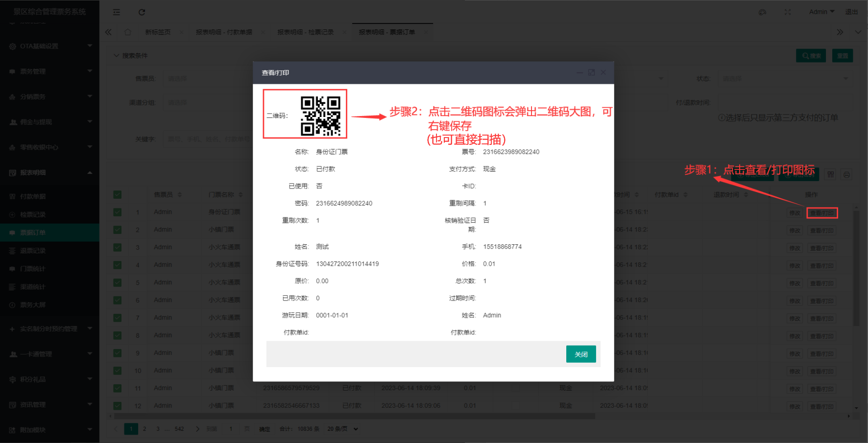
Task: Expand the 实名制分时预约管理 menu
Action: pos(49,329)
